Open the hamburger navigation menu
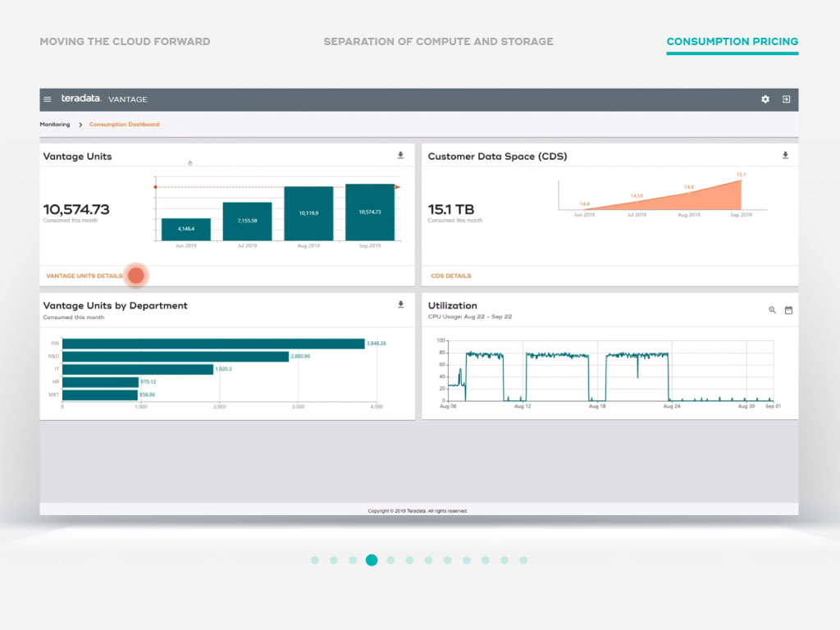Screen dimensions: 840x630 48,98
